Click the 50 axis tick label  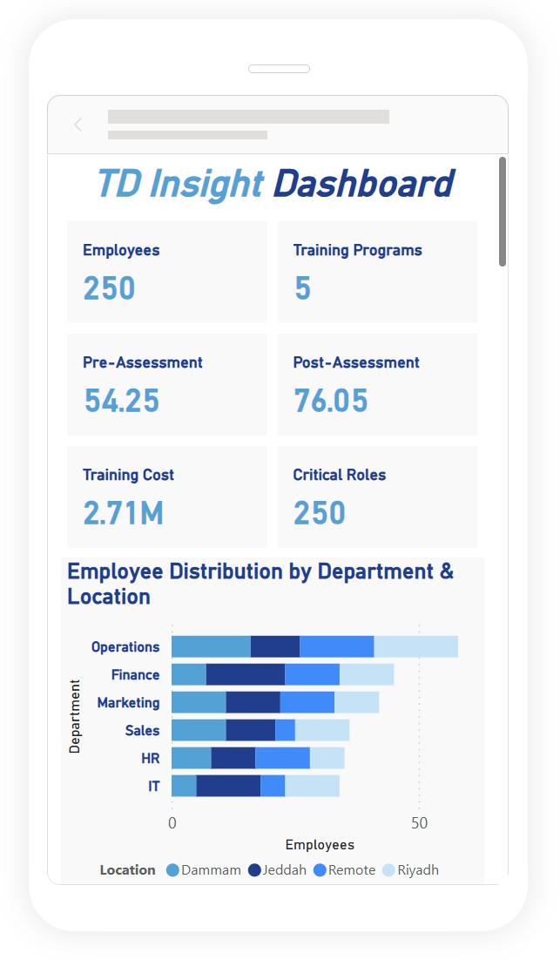419,823
